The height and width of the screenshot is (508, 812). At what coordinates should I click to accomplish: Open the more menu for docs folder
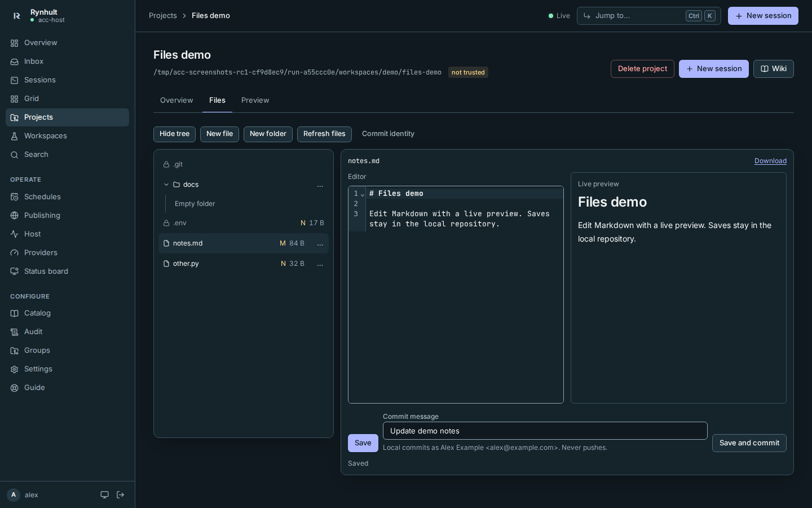pyautogui.click(x=320, y=185)
